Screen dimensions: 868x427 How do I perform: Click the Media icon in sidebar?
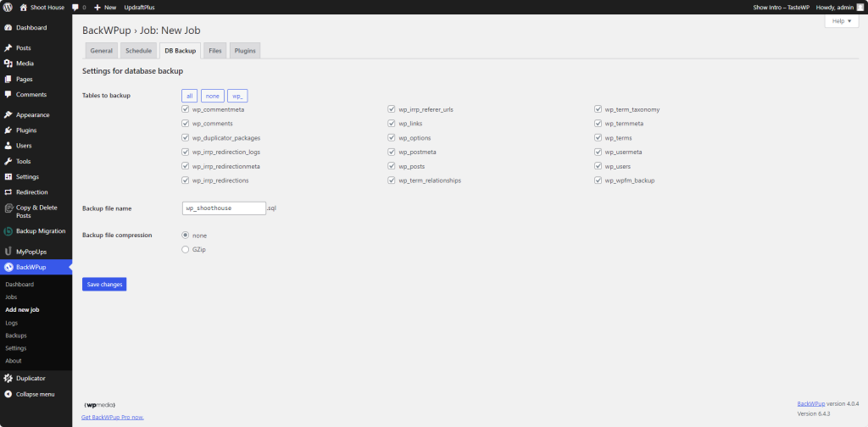click(x=8, y=64)
